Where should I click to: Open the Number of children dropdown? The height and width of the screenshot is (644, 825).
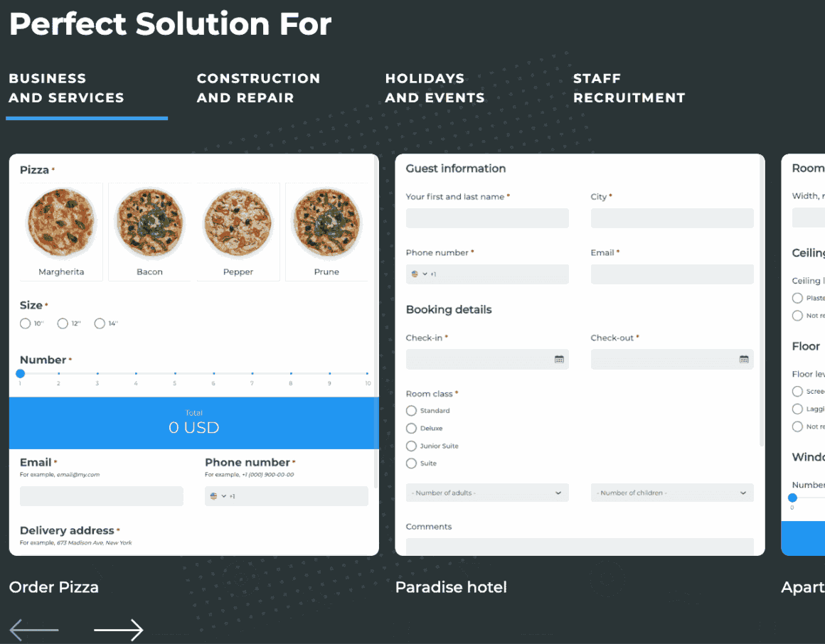click(672, 493)
